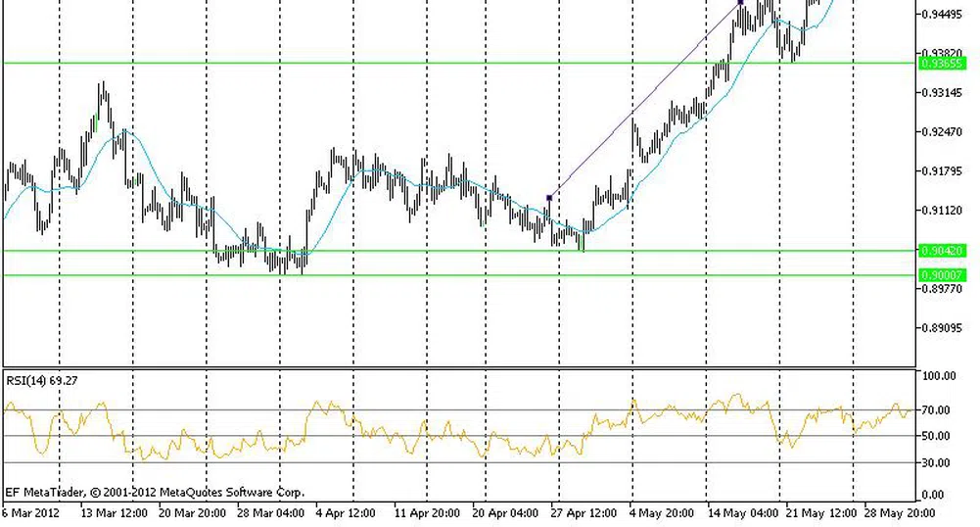The width and height of the screenshot is (980, 527).
Task: Click the 0.92470 price axis value
Action: [940, 132]
